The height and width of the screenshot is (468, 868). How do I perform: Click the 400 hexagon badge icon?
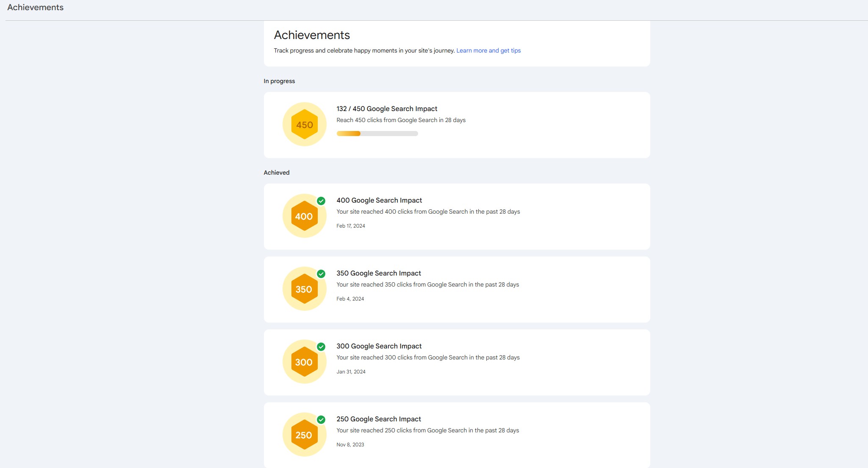point(304,216)
